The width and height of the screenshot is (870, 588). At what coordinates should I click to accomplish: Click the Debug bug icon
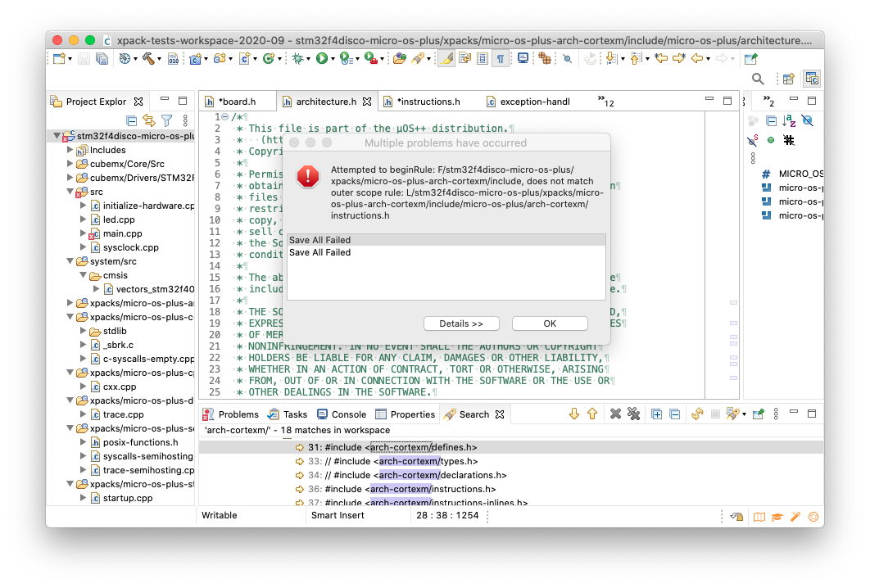[x=299, y=58]
